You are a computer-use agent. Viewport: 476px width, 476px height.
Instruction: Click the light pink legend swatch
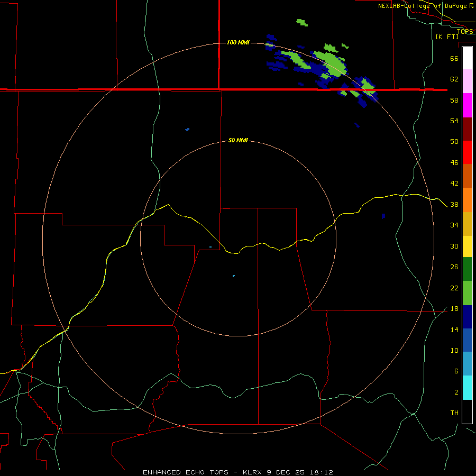point(467,81)
